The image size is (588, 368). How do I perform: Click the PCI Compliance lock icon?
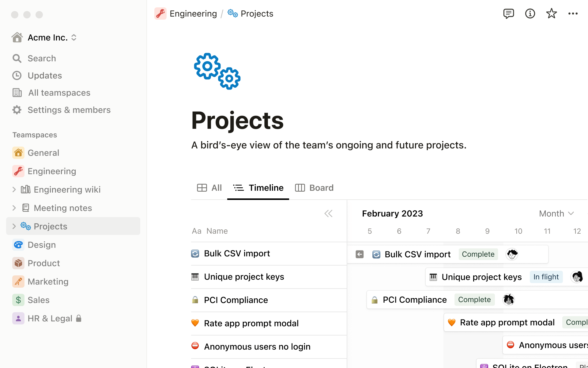(x=195, y=300)
